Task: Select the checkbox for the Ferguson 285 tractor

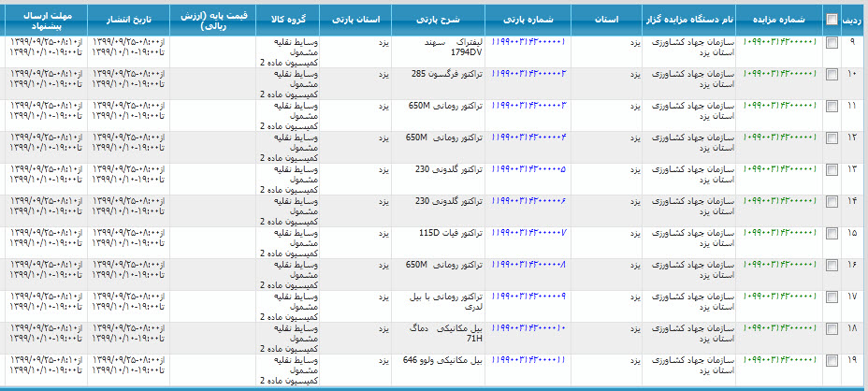Action: tap(832, 75)
